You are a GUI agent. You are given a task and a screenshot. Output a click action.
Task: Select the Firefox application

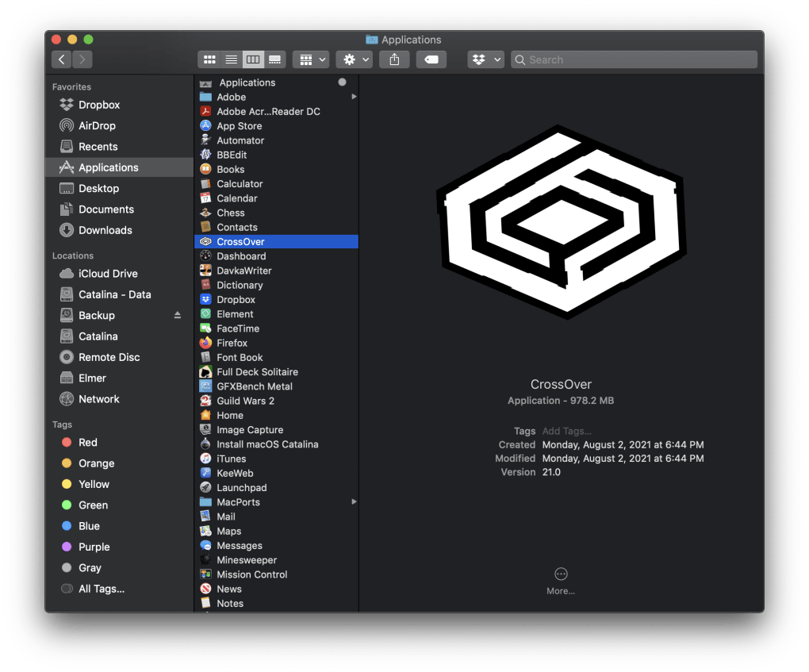(232, 343)
